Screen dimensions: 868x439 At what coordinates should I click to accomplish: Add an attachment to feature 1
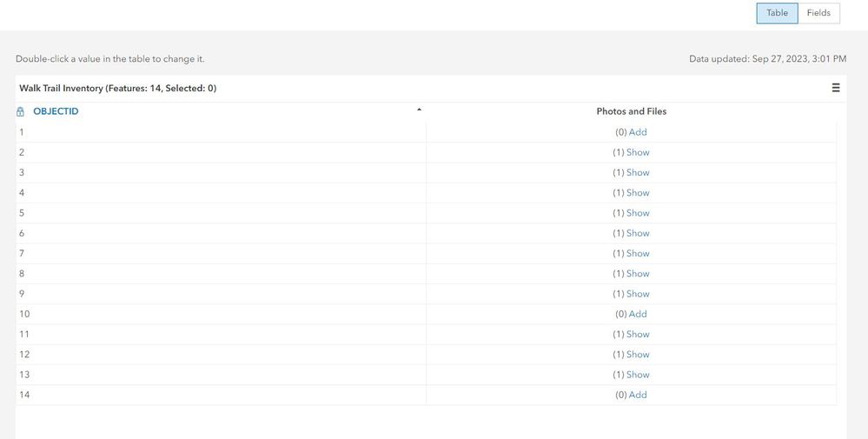(638, 132)
